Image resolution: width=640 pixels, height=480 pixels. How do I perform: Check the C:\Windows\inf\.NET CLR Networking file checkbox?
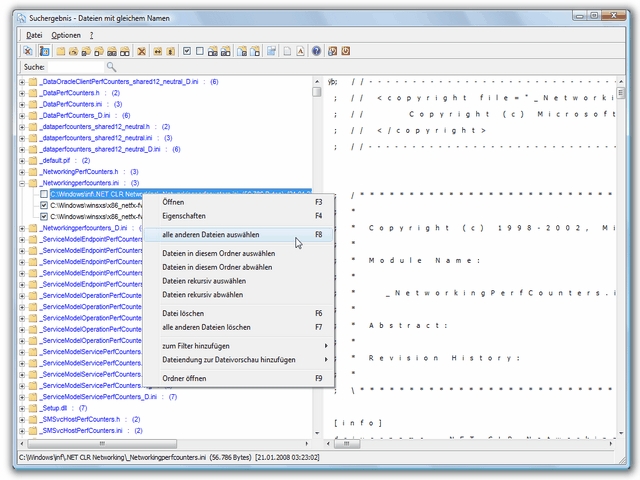(44, 194)
